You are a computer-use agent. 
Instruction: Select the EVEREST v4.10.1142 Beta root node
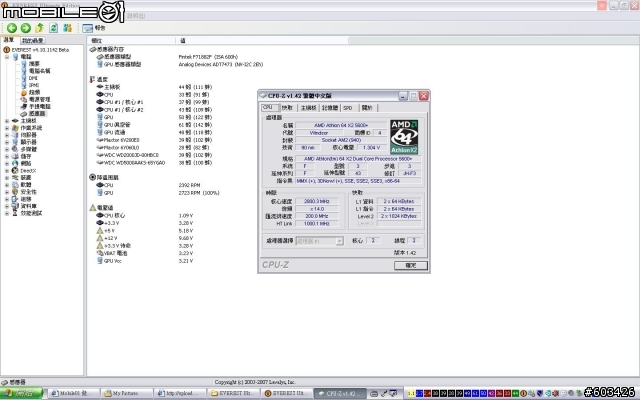tap(40, 50)
